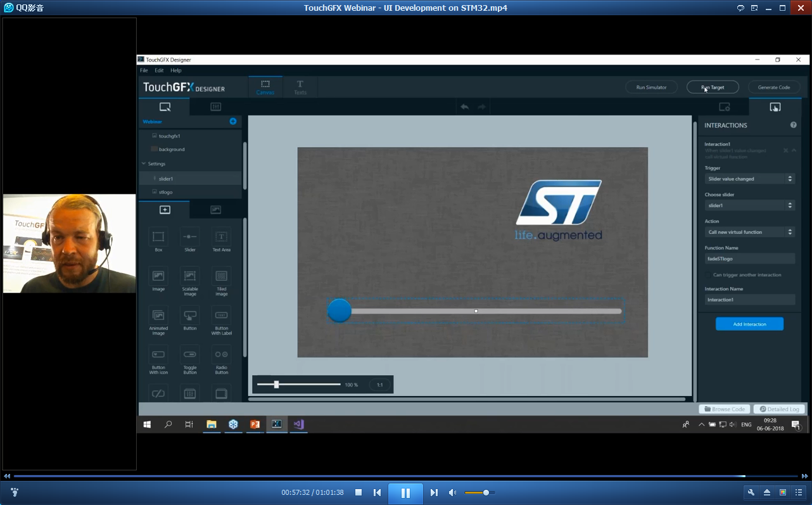Click the rewind arrows beside progress bar
This screenshot has width=812, height=505.
tap(7, 476)
